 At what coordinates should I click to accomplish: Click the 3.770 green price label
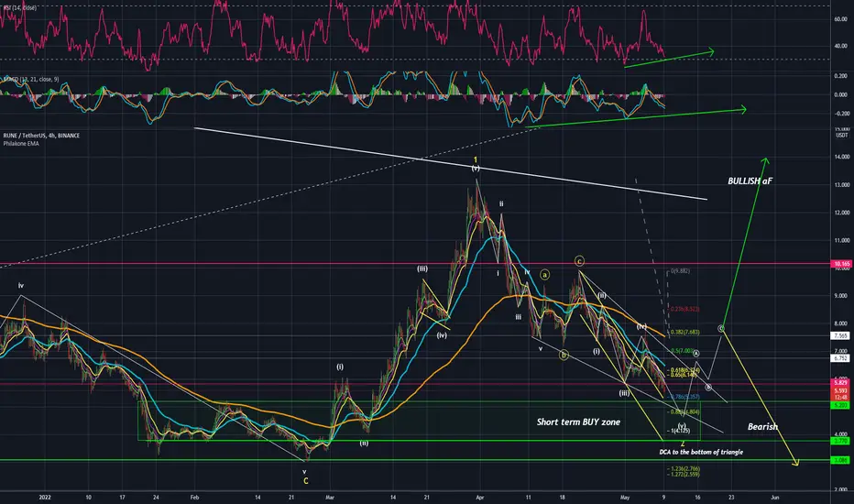click(840, 441)
